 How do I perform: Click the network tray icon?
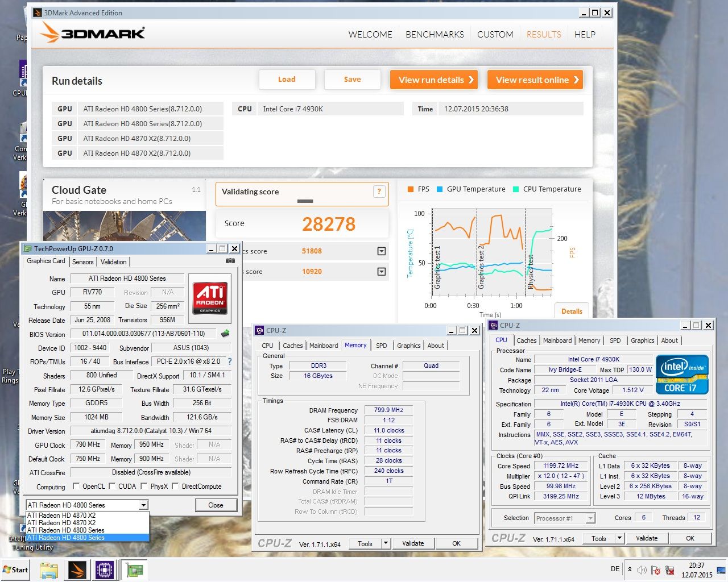click(669, 569)
